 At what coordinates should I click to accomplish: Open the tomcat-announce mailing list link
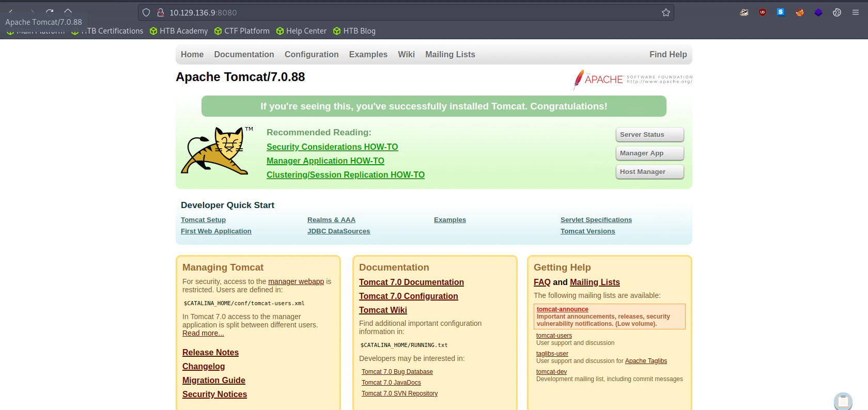562,309
